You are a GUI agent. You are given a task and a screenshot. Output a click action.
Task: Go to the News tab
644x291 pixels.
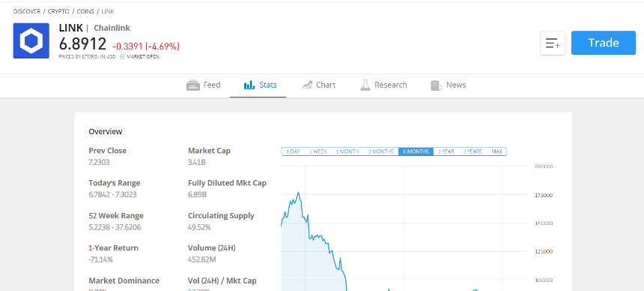point(448,85)
